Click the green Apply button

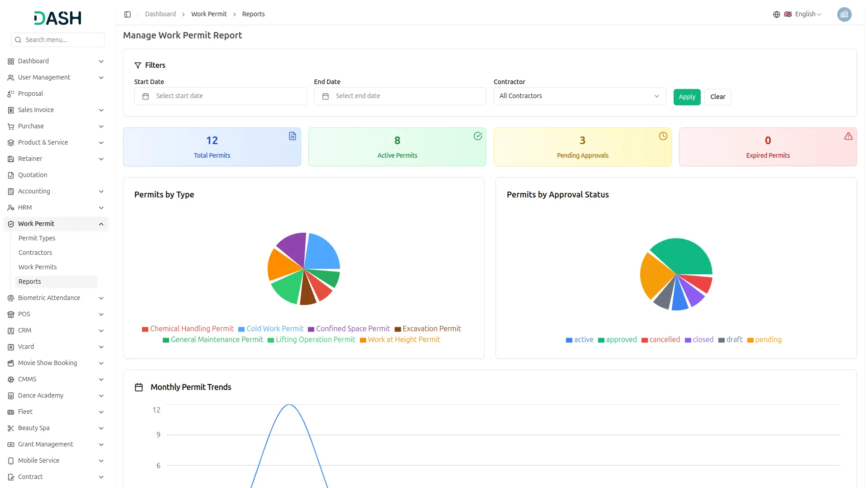[686, 97]
